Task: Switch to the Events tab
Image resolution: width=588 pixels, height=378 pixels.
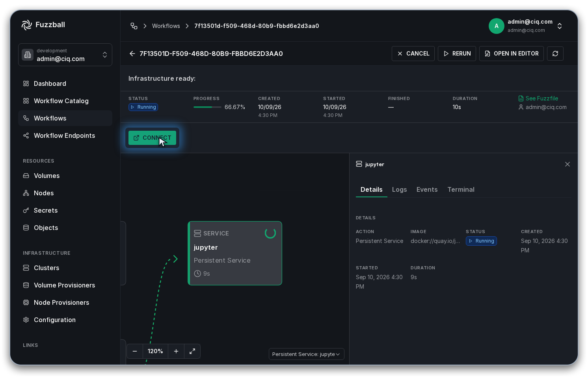Action: point(427,189)
